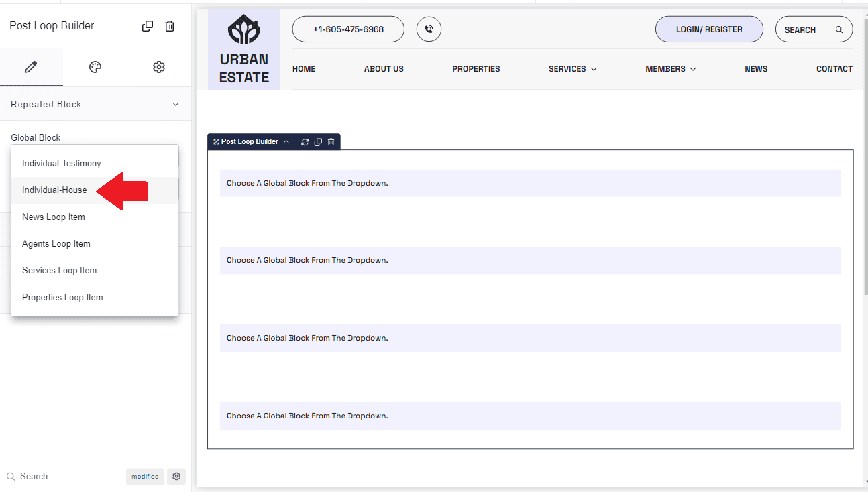Open the pencil Content tab
This screenshot has height=492, width=868.
(x=31, y=67)
